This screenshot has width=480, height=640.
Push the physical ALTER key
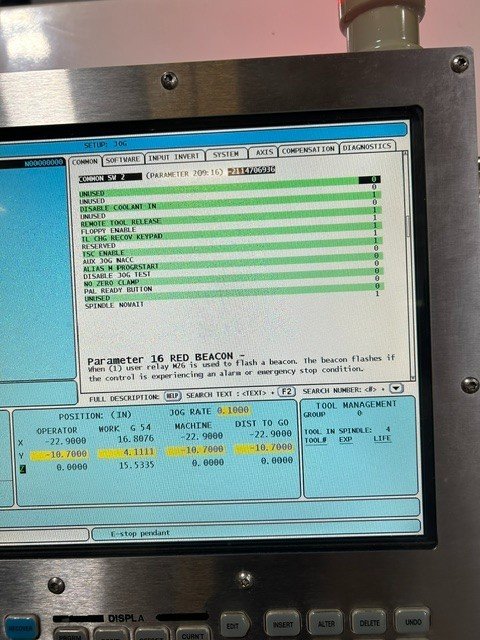(x=326, y=622)
